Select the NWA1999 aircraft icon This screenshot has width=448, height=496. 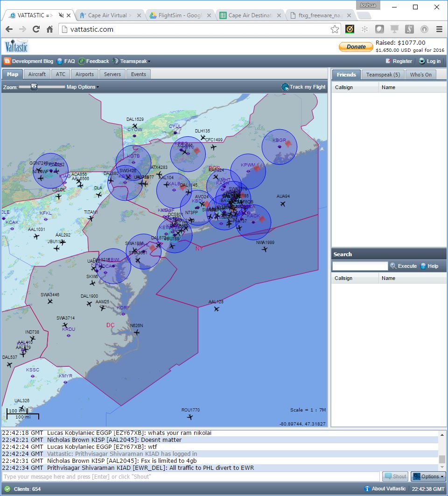click(x=265, y=249)
